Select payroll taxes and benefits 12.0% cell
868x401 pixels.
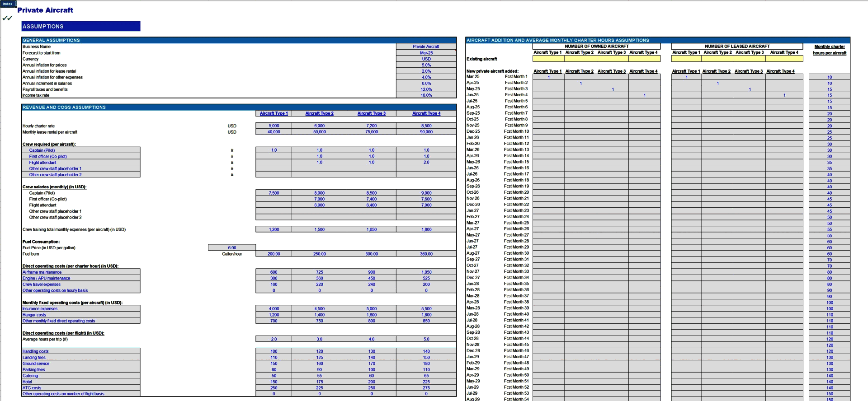(426, 89)
